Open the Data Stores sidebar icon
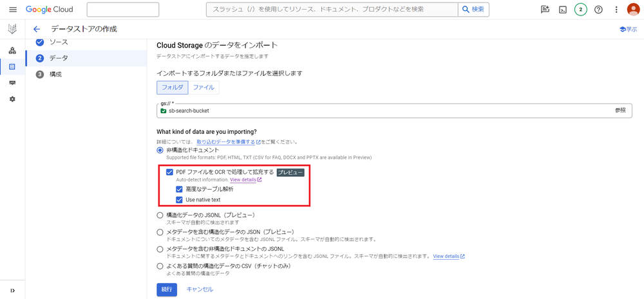This screenshot has width=644, height=299. (x=12, y=66)
